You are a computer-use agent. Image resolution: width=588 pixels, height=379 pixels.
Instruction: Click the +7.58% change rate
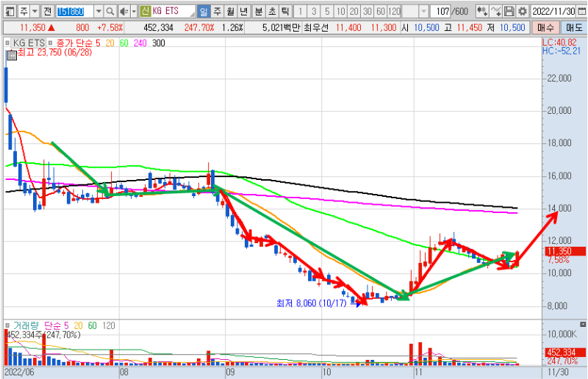point(110,28)
